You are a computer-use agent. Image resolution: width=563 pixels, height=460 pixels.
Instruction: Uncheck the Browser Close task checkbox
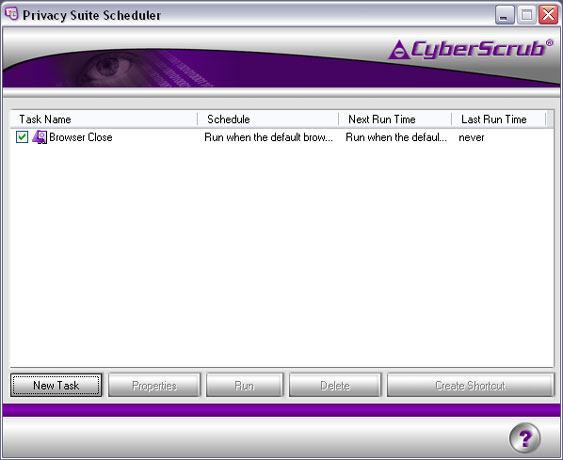pos(22,137)
